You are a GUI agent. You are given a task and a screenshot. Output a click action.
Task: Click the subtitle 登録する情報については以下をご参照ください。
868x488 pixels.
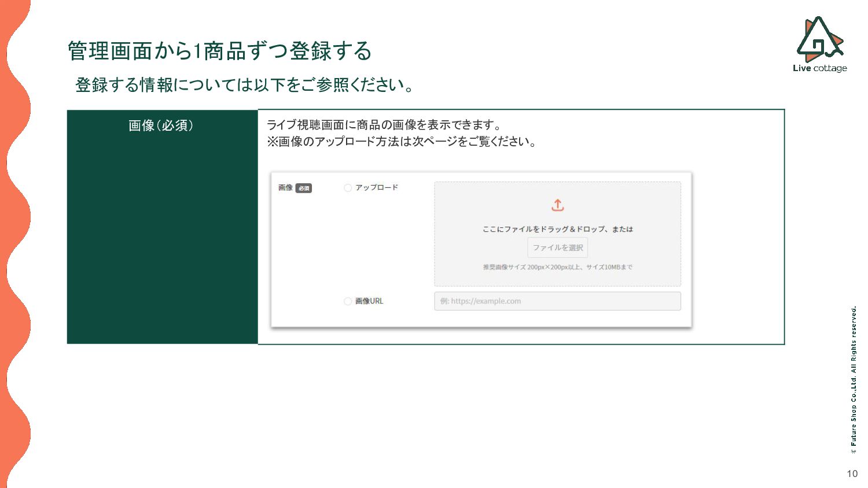245,85
